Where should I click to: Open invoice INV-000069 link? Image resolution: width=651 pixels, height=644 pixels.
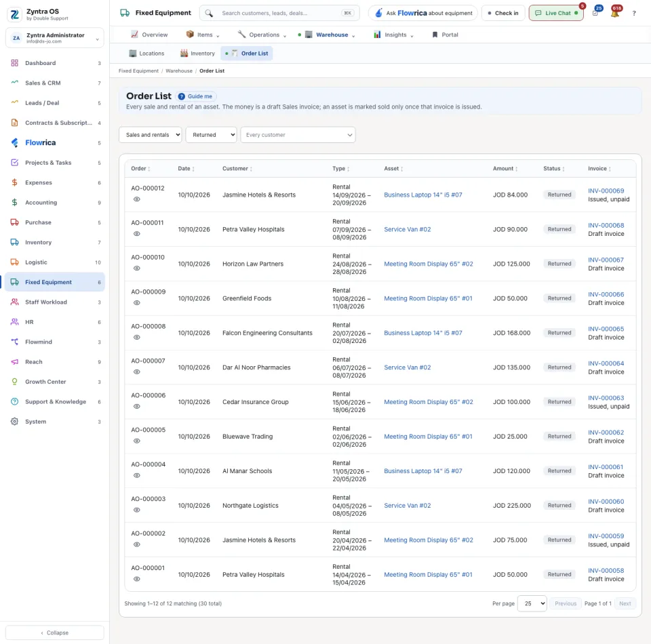[606, 191]
